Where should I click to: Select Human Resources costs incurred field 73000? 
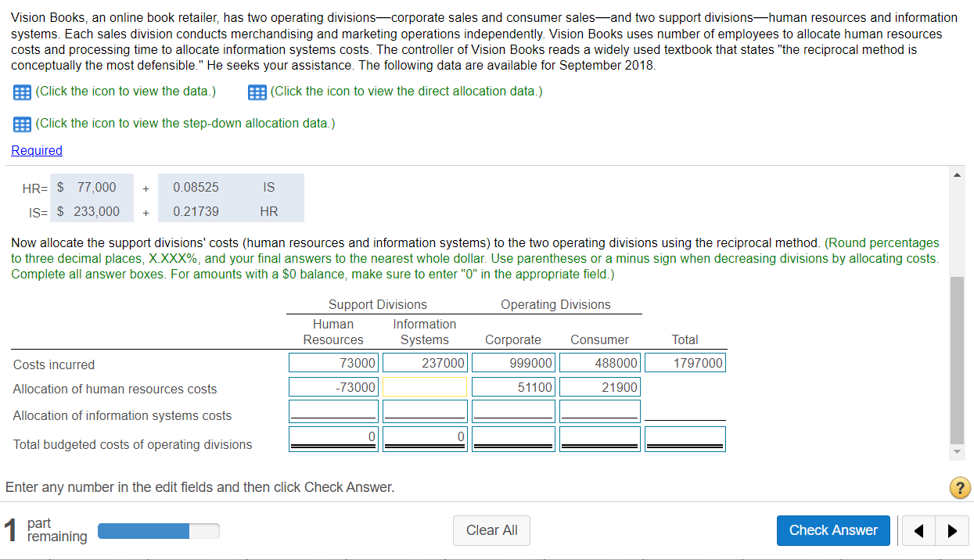(333, 363)
